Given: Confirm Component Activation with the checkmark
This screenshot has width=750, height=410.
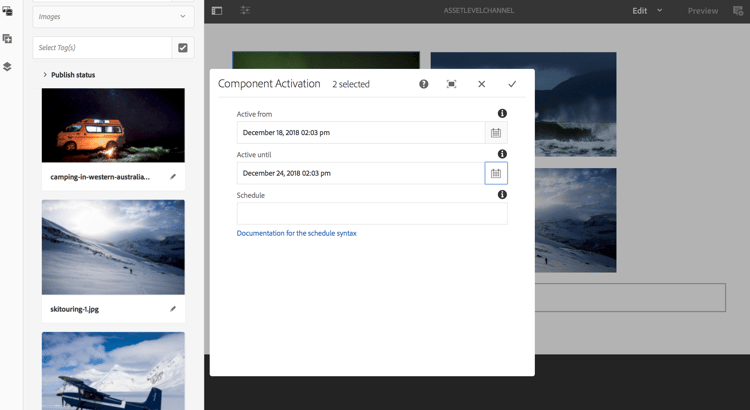Looking at the screenshot, I should (x=512, y=84).
